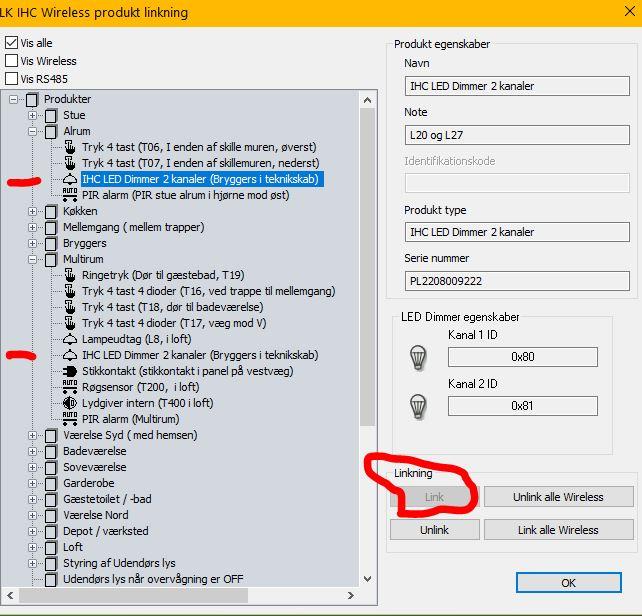Click AUTO icon of Røgsensor T200

70,387
